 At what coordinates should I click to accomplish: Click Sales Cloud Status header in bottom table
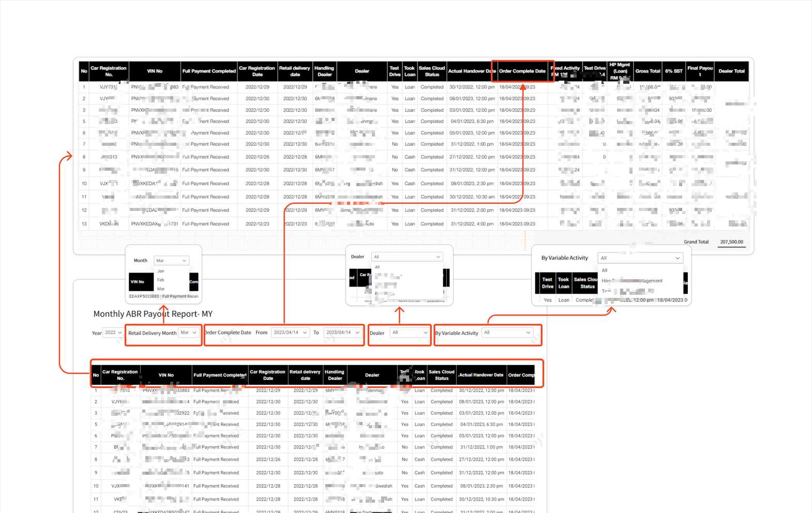[442, 375]
